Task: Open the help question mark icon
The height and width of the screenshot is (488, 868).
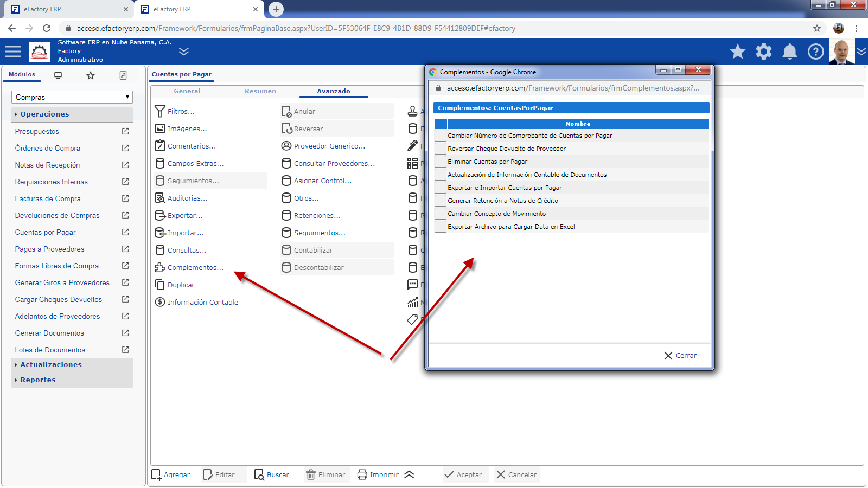Action: point(816,52)
